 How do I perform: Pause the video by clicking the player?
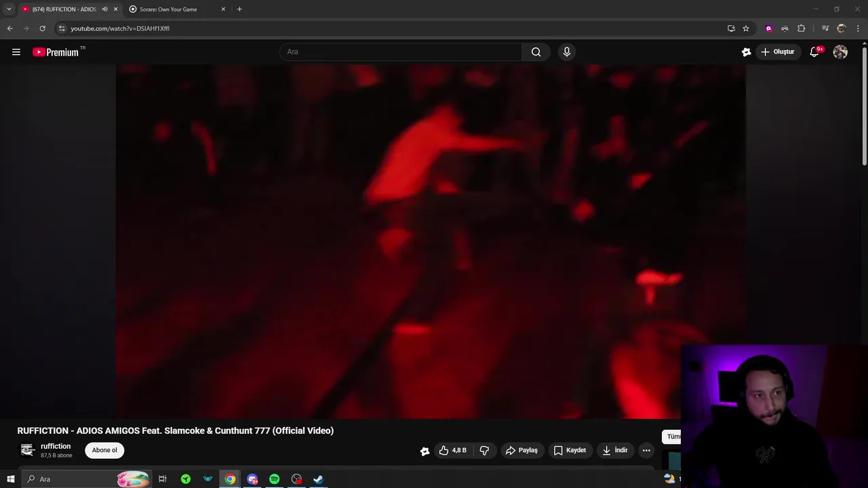[431, 241]
